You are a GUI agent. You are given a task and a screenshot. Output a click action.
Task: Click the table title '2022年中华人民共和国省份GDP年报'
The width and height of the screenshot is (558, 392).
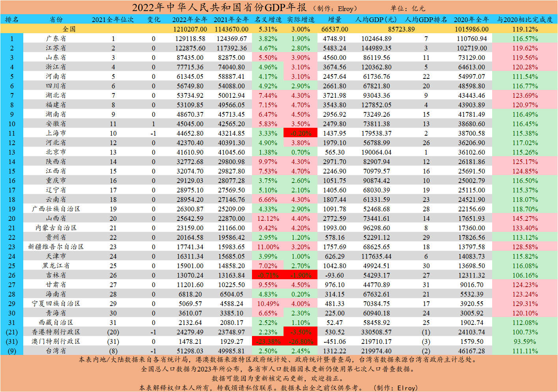219,7
